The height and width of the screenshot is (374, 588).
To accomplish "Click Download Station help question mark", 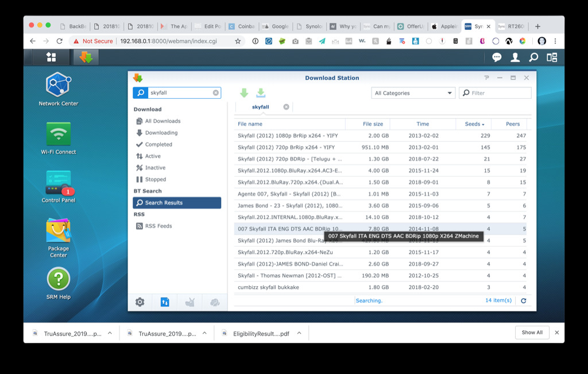I will click(486, 78).
